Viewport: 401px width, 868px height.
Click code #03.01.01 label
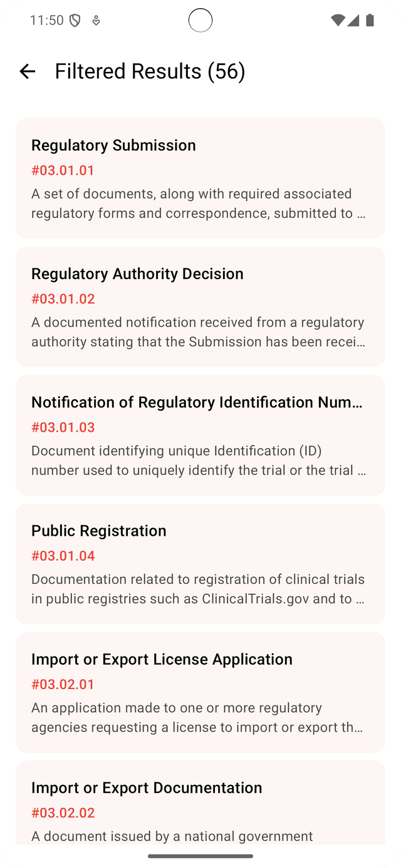pyautogui.click(x=63, y=170)
